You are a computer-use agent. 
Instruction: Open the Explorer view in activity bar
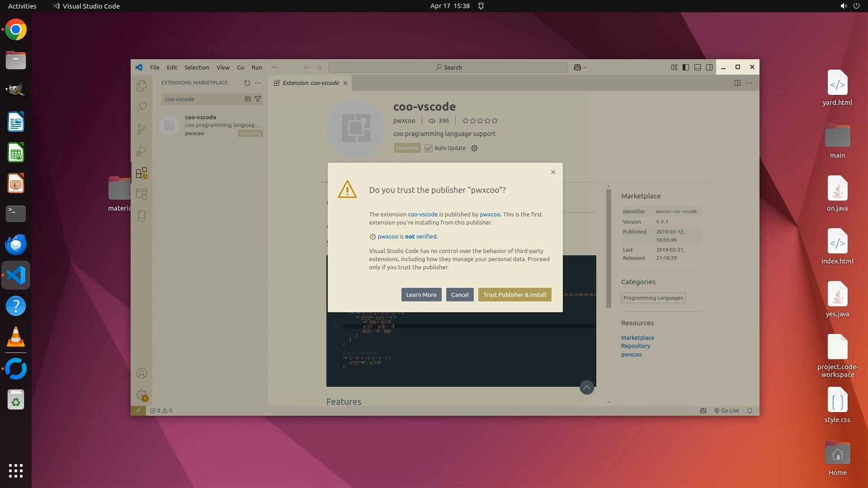(142, 85)
